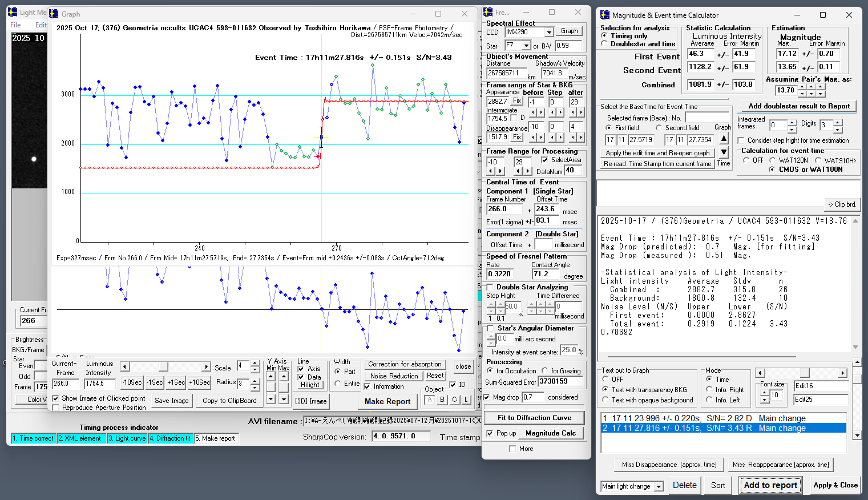Toggle the Double Star Analyzing checkbox

point(490,287)
